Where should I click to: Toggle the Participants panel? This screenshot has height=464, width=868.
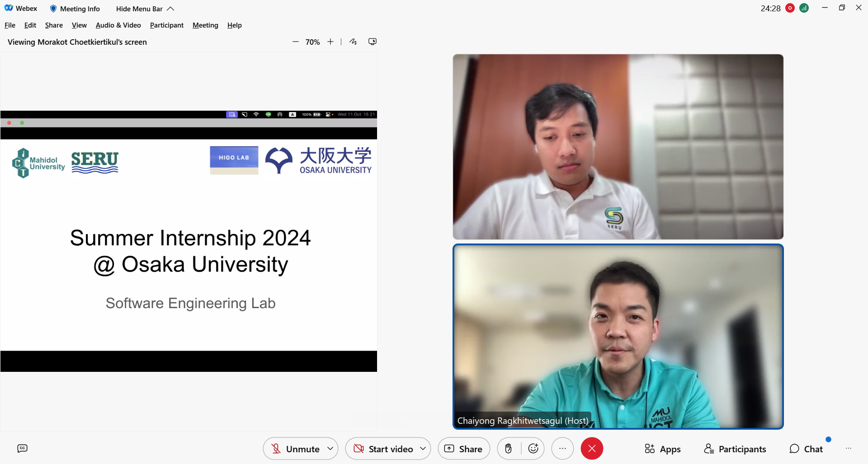[x=735, y=449]
